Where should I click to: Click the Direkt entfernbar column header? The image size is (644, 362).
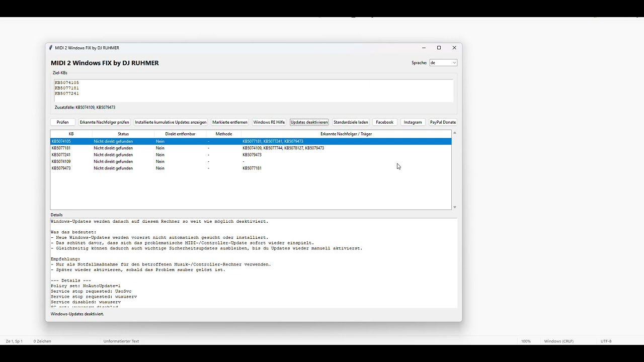[x=180, y=134]
